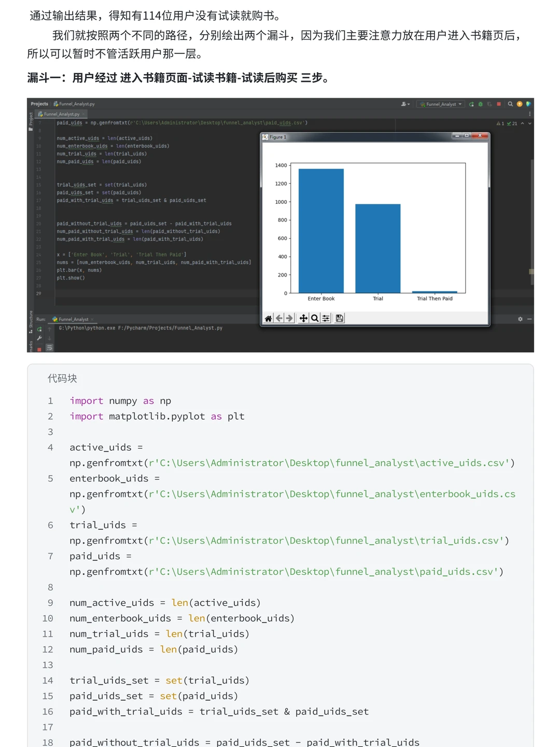Open the editor tabs kebab menu
The height and width of the screenshot is (747, 560).
(529, 114)
